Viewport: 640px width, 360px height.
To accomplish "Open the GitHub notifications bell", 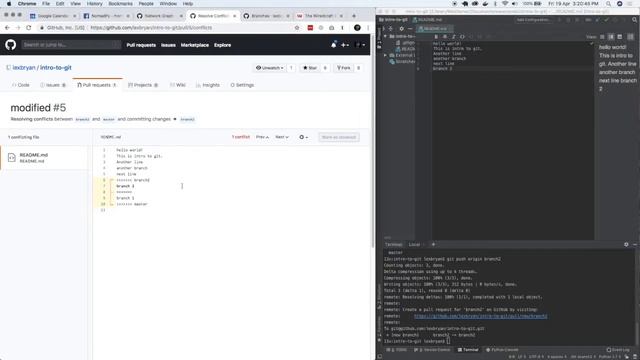I will (333, 45).
